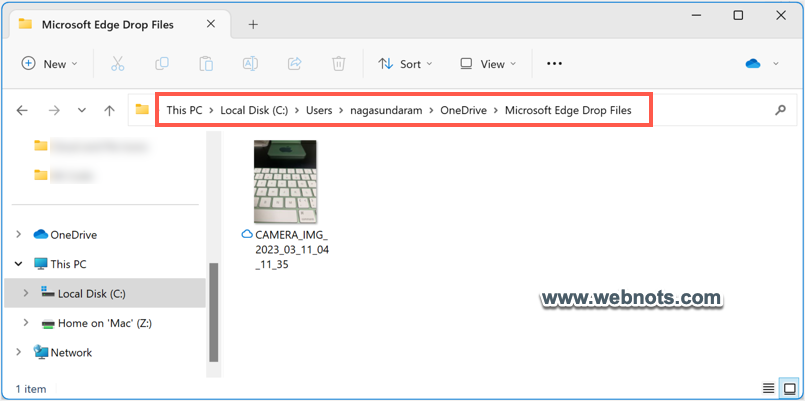Open the View dropdown menu
Screen dimensions: 805x401
488,64
